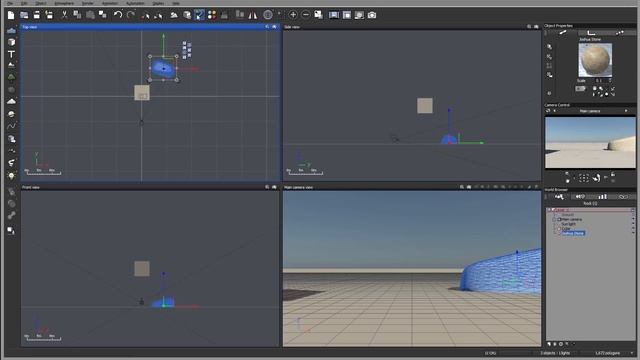Switch to the Aspect tab in Object Properties
Viewport: 640px width, 360px height.
[562, 33]
